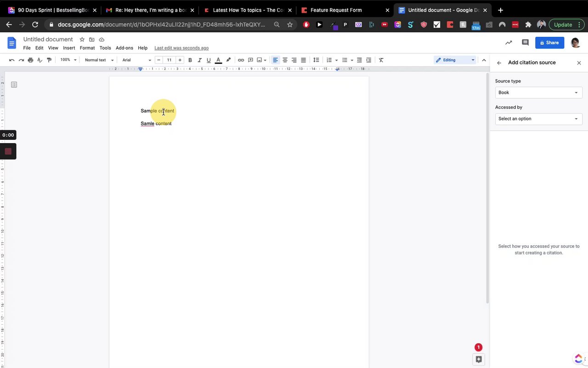Toggle Underline formatting
The height and width of the screenshot is (368, 588).
tap(209, 60)
